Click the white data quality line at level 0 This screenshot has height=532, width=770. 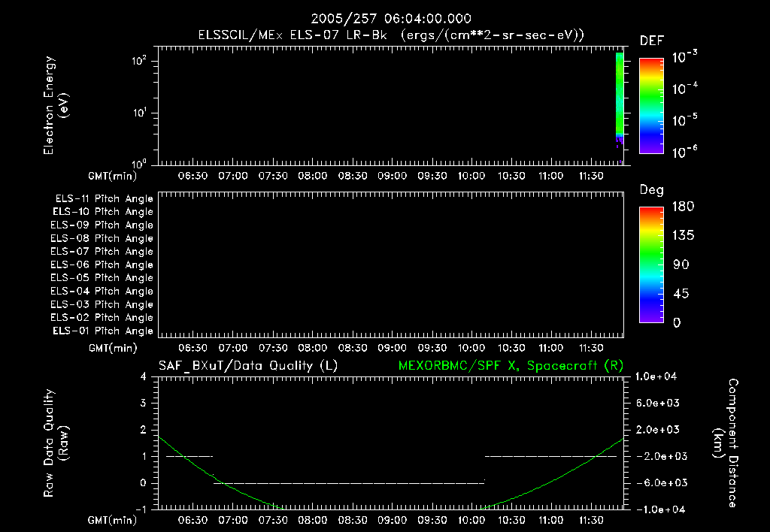349,483
